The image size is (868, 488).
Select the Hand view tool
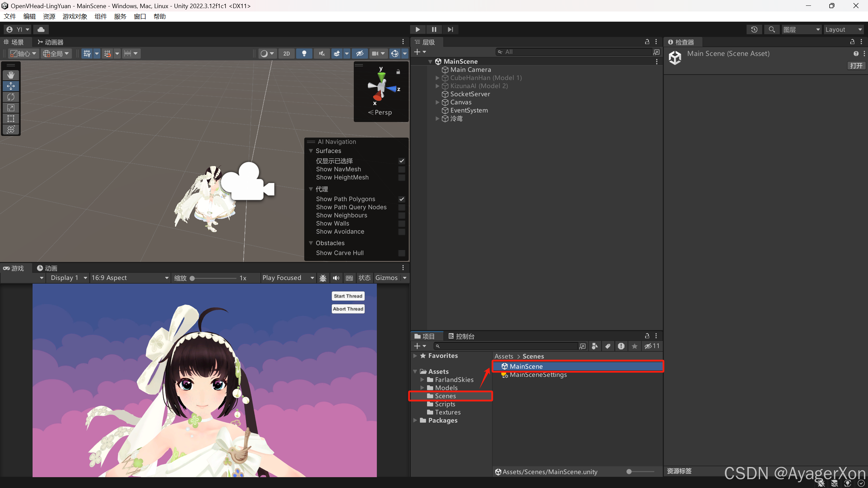11,75
